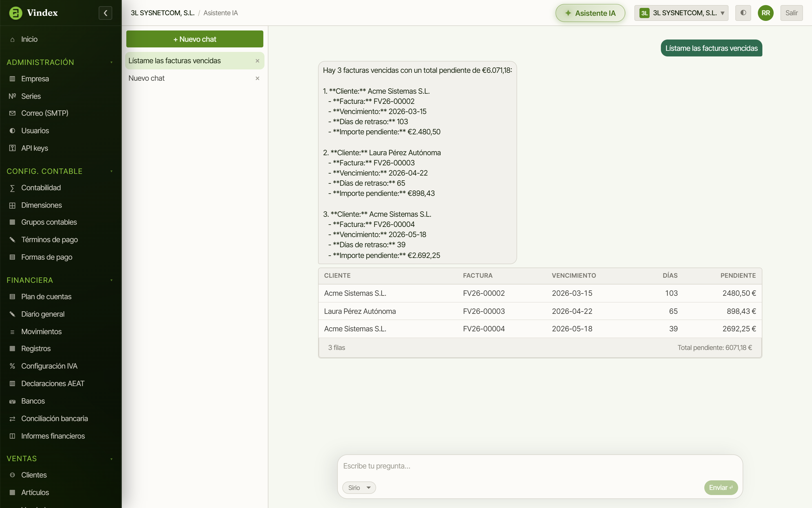This screenshot has height=508, width=812.
Task: Click the Usuarios icon
Action: (x=12, y=131)
